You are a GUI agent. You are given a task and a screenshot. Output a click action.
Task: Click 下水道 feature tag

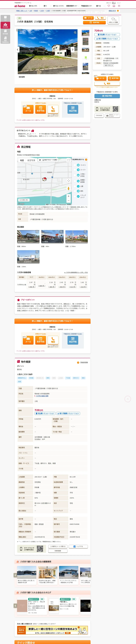tap(68, 378)
